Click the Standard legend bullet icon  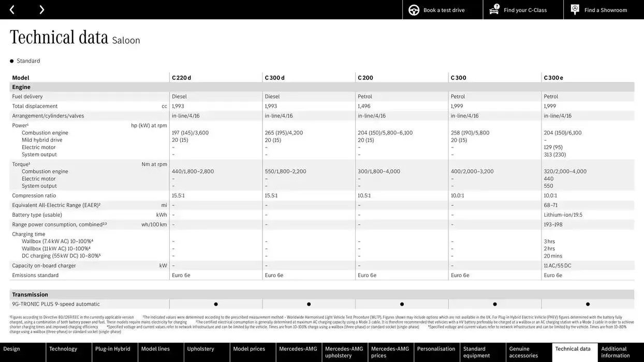pyautogui.click(x=11, y=61)
